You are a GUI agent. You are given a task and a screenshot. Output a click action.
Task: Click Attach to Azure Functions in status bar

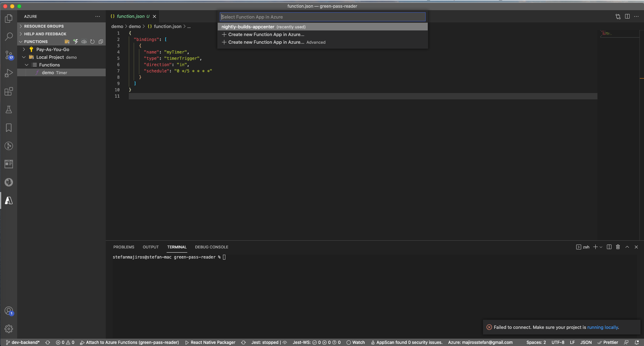129,343
